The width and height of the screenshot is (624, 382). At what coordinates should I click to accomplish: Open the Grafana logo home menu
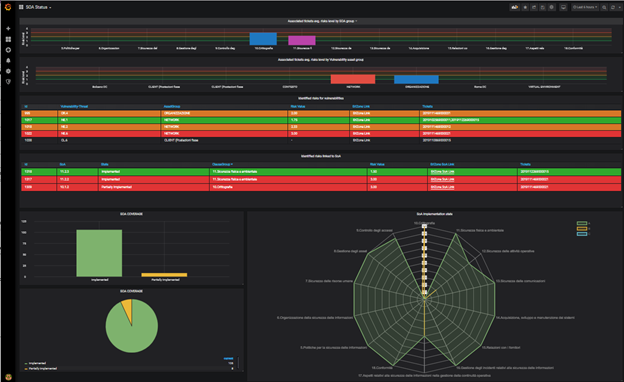(x=8, y=7)
